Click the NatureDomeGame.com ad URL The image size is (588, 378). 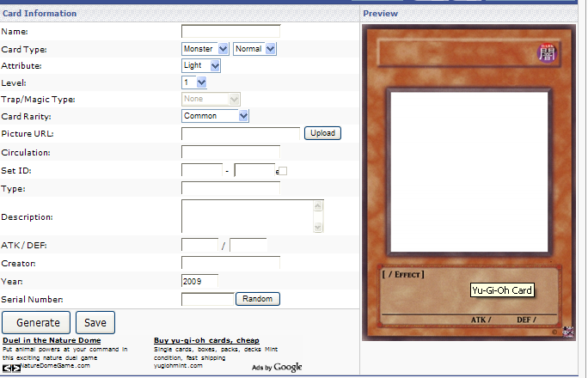click(x=55, y=366)
